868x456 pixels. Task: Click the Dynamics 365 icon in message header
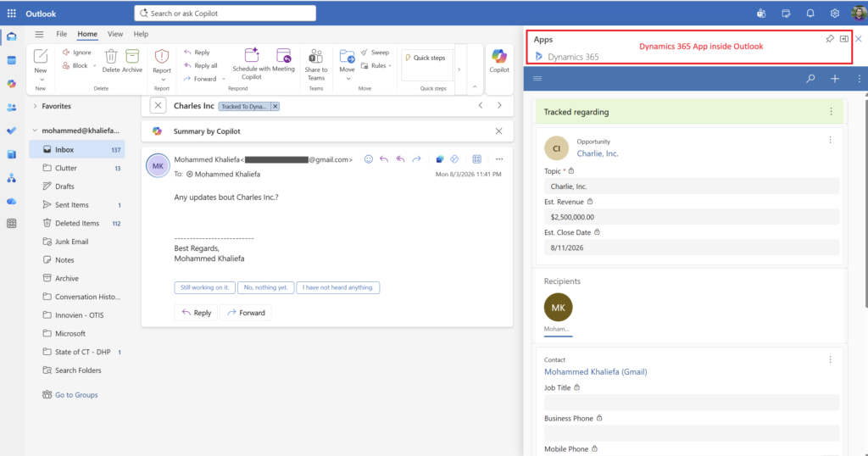pos(440,159)
